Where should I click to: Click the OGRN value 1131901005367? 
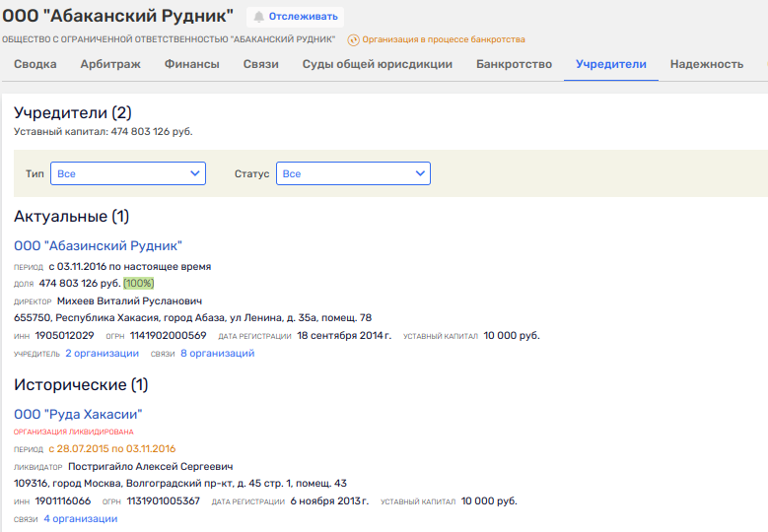163,501
